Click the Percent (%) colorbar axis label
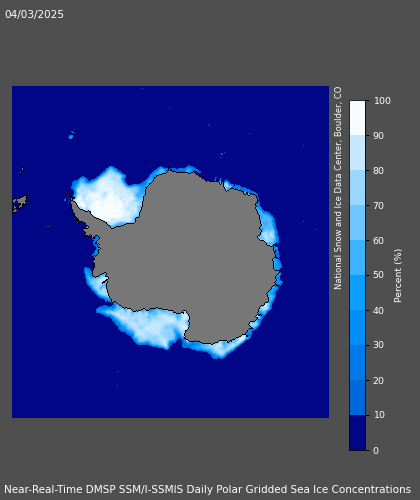 (x=397, y=276)
